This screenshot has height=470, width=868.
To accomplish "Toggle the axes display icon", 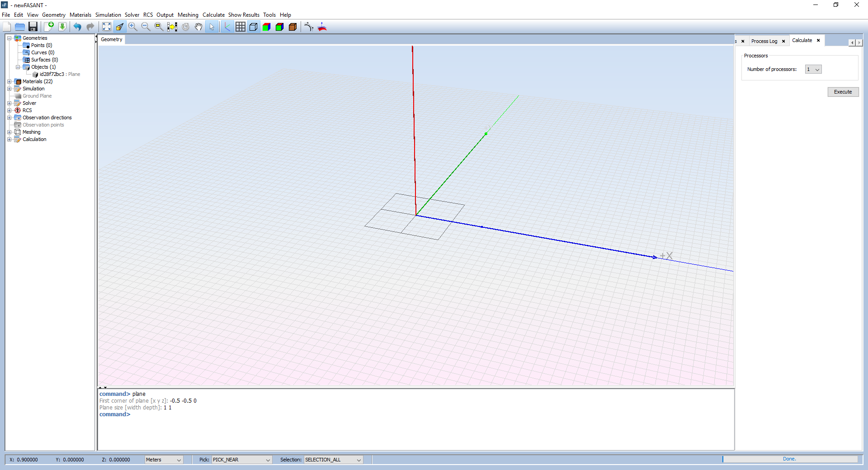I will [227, 27].
